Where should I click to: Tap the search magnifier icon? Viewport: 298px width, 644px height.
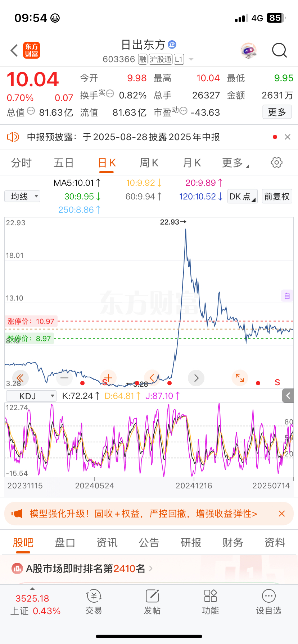pyautogui.click(x=279, y=50)
